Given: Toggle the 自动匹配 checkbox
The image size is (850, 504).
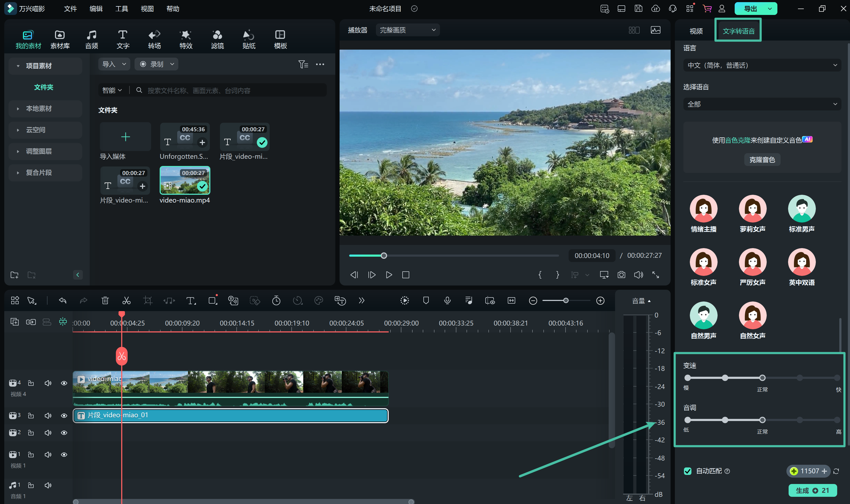Looking at the screenshot, I should click(x=688, y=471).
